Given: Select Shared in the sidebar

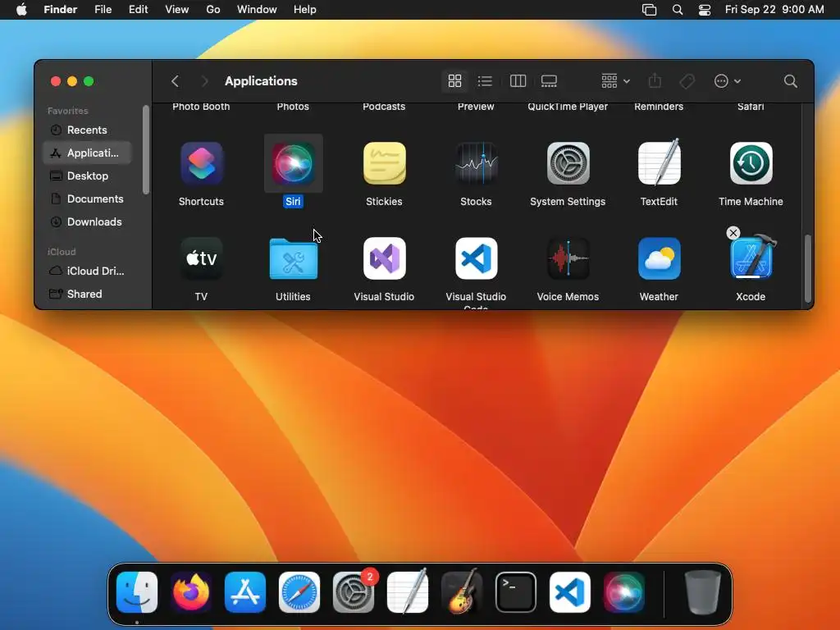Looking at the screenshot, I should click(87, 294).
